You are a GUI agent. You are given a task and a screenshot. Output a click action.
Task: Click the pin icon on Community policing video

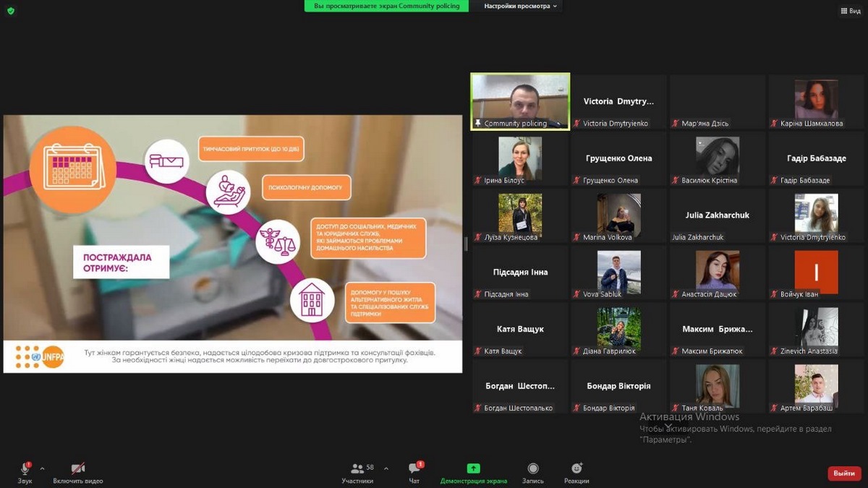click(478, 124)
